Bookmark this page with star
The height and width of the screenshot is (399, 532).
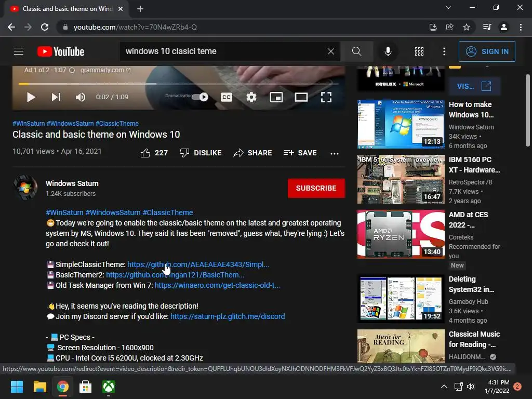467,27
